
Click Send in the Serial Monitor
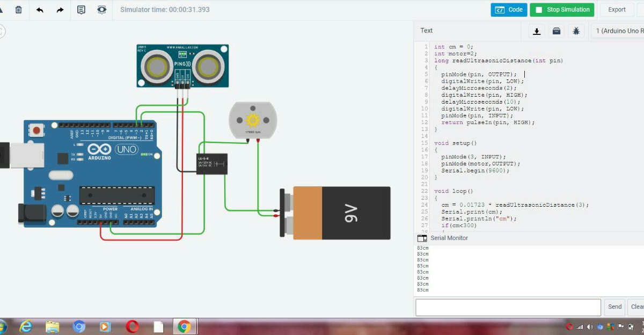pos(614,307)
